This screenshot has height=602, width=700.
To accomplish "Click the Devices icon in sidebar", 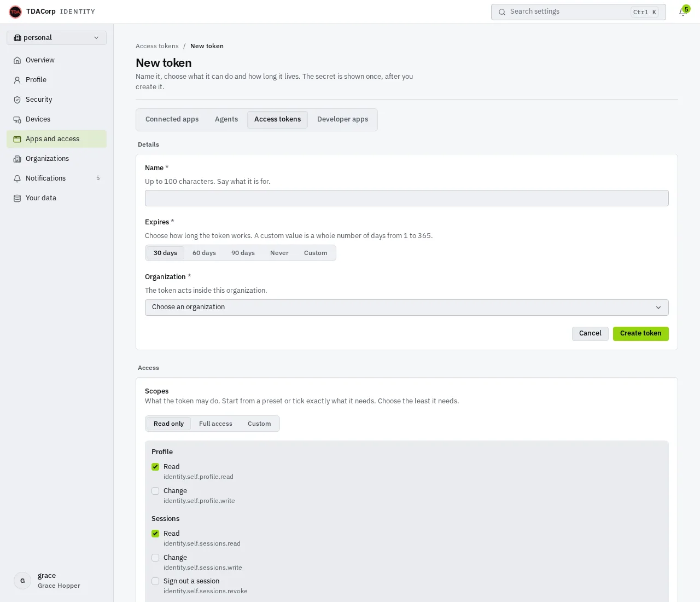I will coord(17,119).
